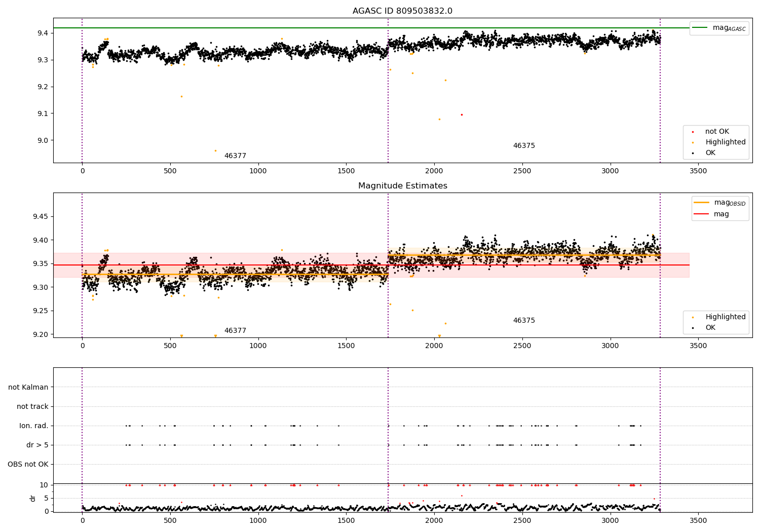This screenshot has width=760, height=532.
Task: Click the 46377 label in middle plot
Action: (x=235, y=331)
